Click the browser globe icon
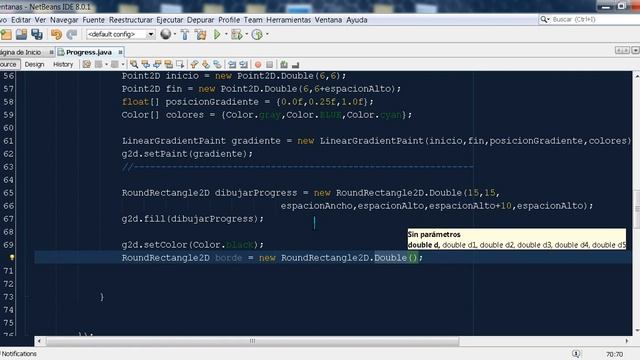The width and height of the screenshot is (640, 360). tap(165, 34)
